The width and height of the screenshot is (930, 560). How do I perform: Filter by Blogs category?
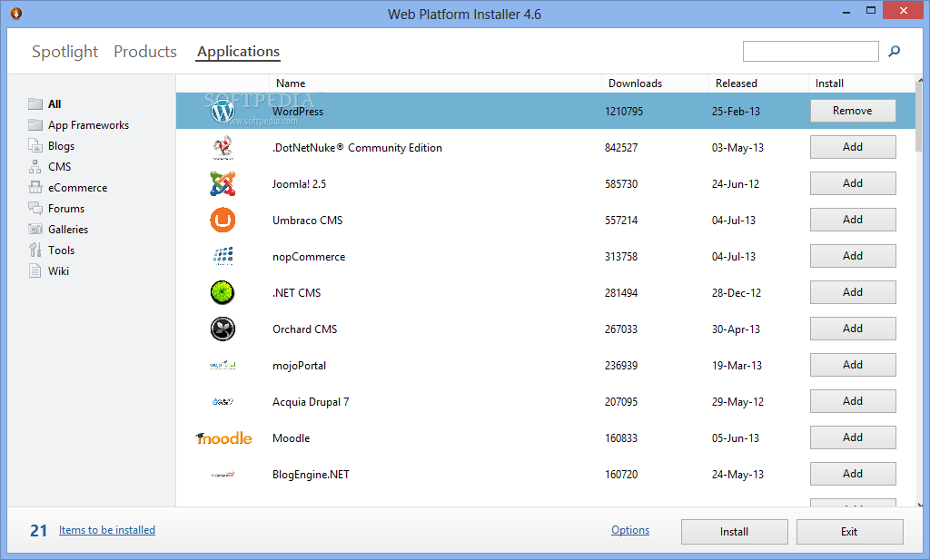(x=61, y=146)
